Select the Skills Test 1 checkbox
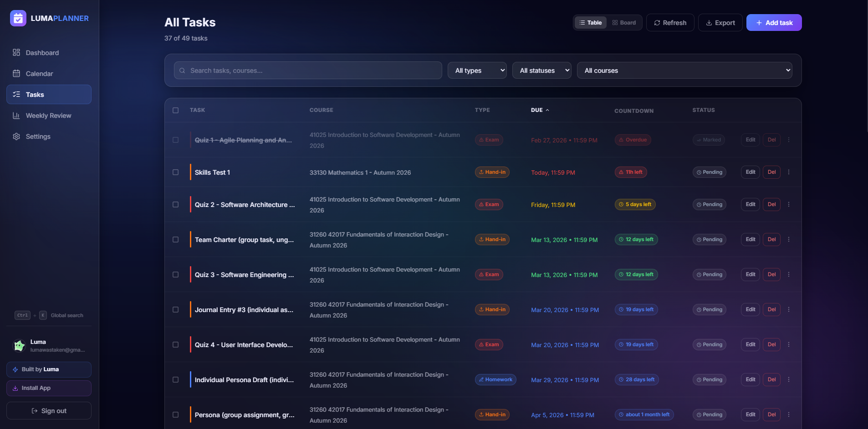Viewport: 868px width, 429px height. (176, 172)
